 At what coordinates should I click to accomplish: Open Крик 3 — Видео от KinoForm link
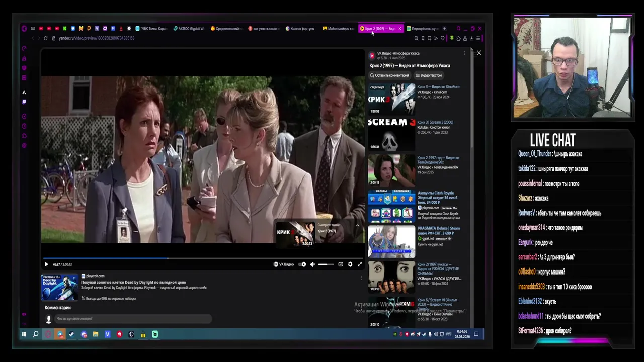439,87
